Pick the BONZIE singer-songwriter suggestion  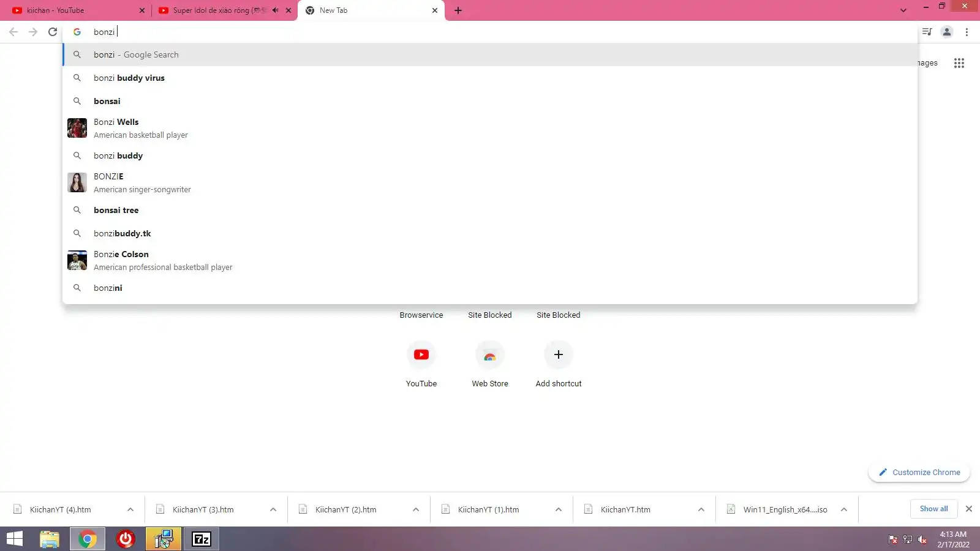[490, 182]
